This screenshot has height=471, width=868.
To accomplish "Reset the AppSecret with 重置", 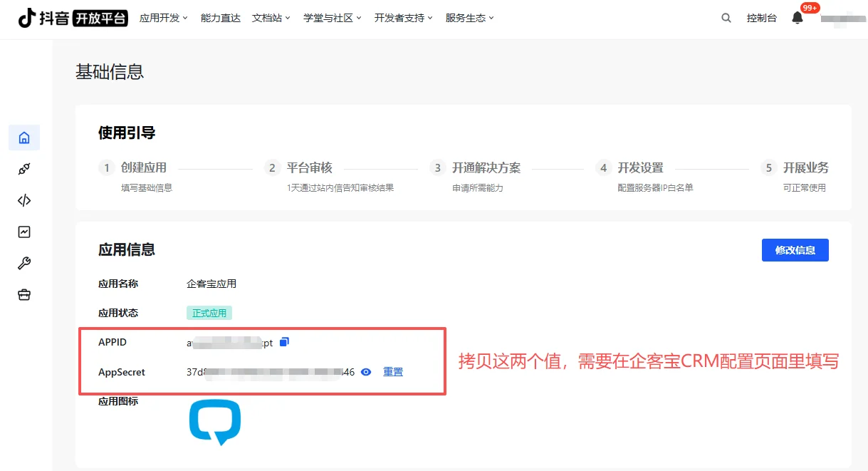I will tap(393, 372).
